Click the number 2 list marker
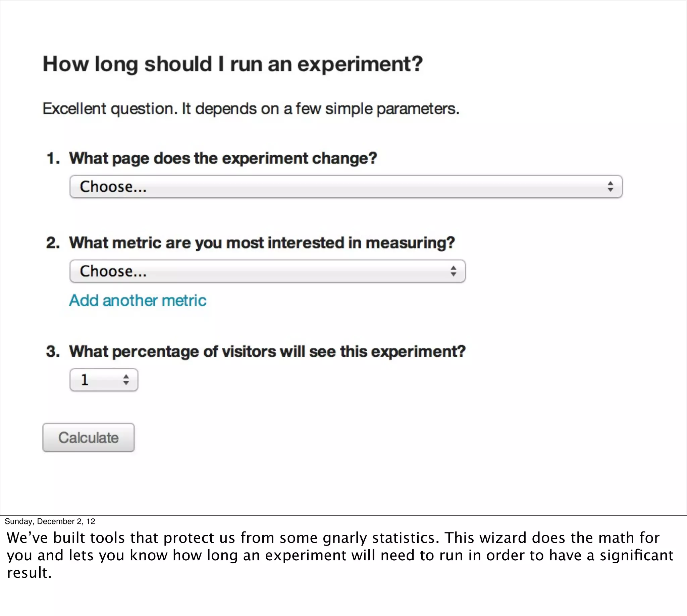 point(53,243)
